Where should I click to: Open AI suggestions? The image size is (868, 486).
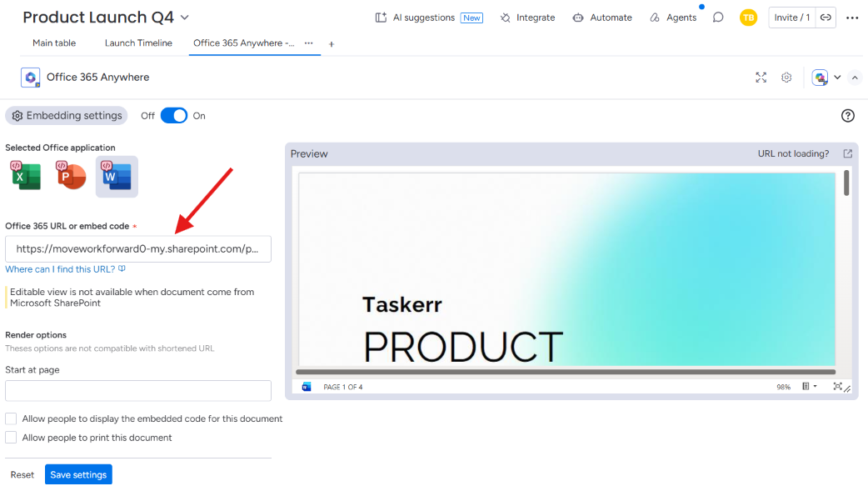point(428,18)
